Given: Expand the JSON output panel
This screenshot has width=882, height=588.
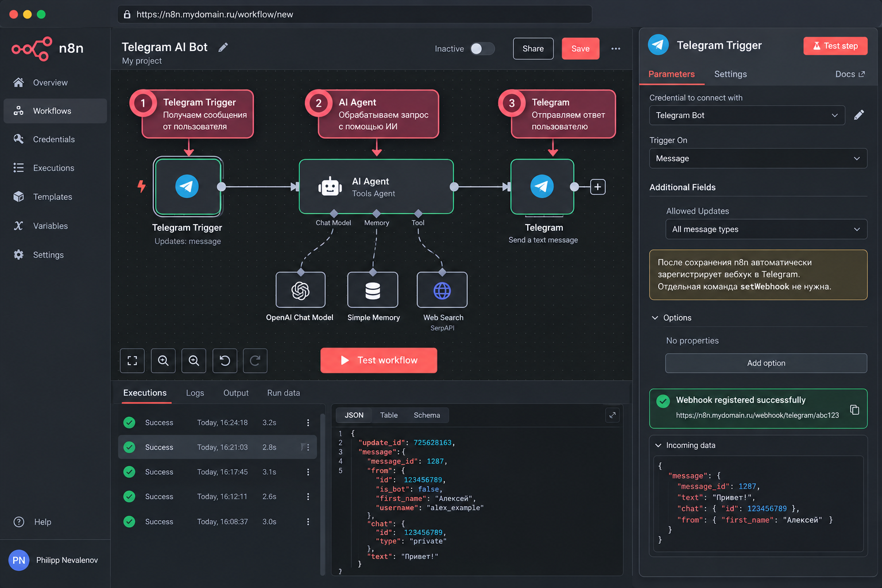Looking at the screenshot, I should 613,415.
